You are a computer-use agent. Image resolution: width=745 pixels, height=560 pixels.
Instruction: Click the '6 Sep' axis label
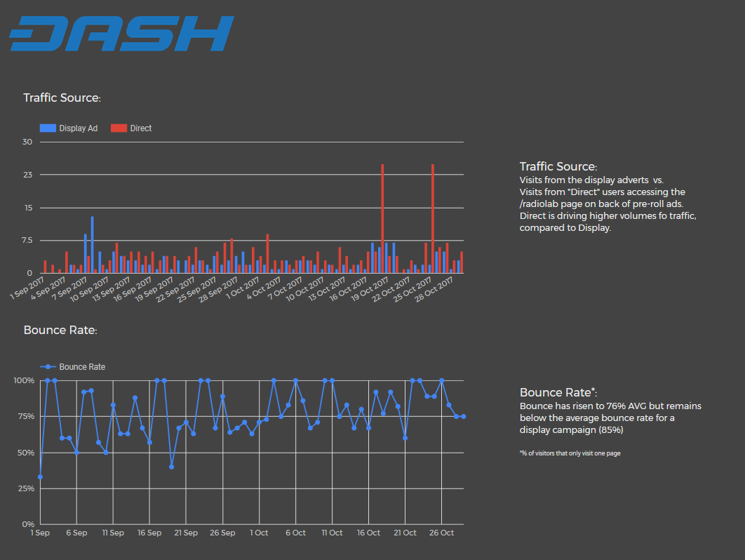[76, 533]
